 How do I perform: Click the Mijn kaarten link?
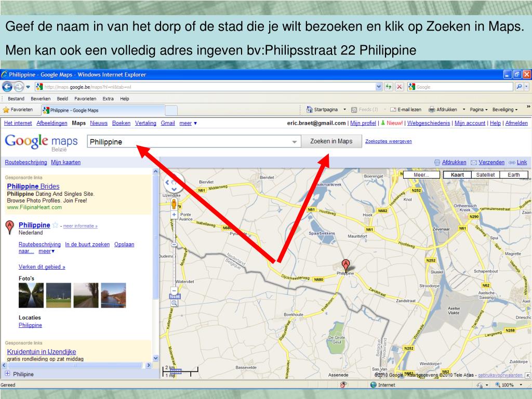pyautogui.click(x=66, y=163)
